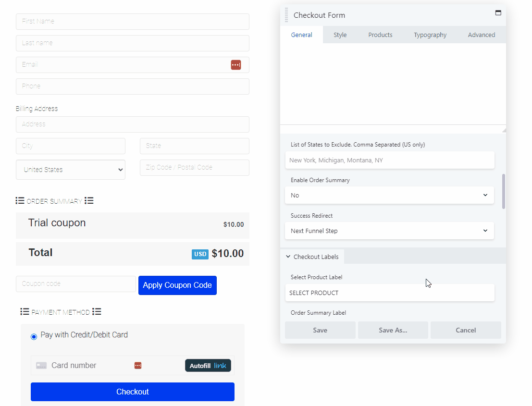The image size is (532, 406).
Task: Collapse the Checkout Labels section
Action: pyautogui.click(x=288, y=257)
